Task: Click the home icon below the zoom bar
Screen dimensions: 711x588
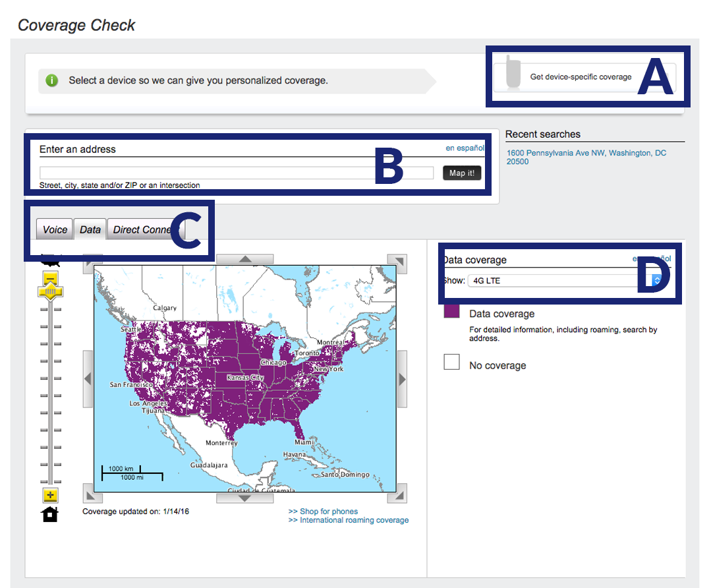Action: (x=51, y=514)
